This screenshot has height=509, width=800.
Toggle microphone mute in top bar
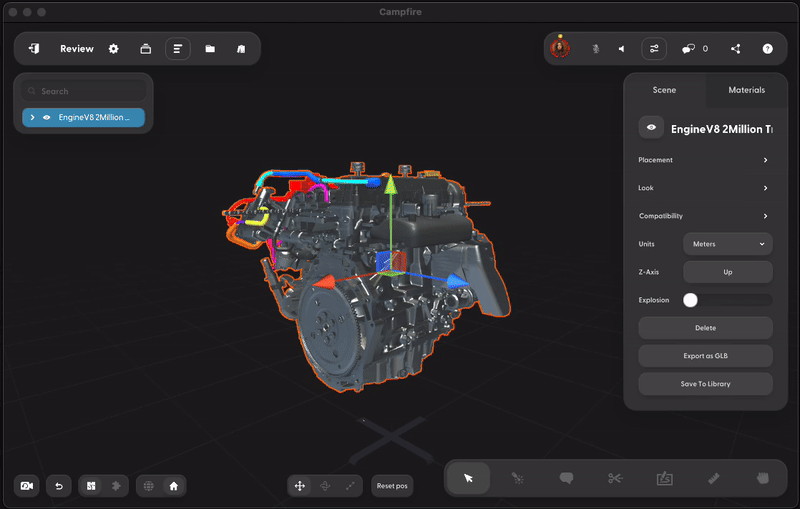(595, 49)
